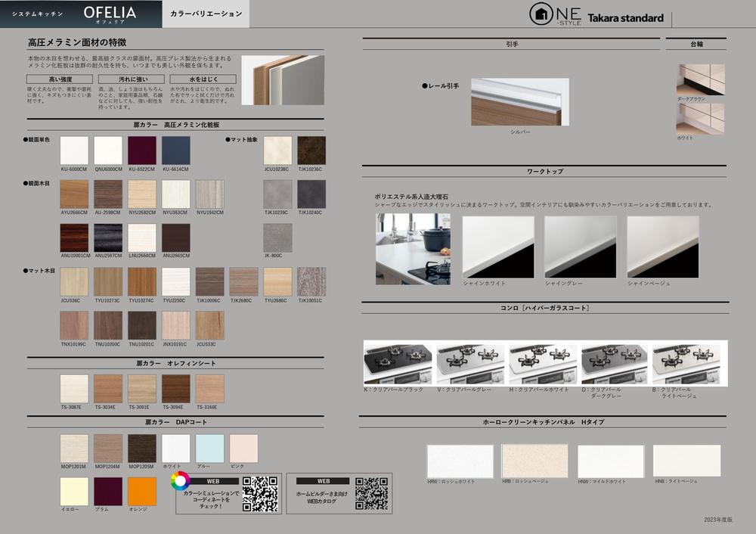756x534 pixels.
Task: Open the シャインホワイト worktop image
Action: (x=498, y=247)
